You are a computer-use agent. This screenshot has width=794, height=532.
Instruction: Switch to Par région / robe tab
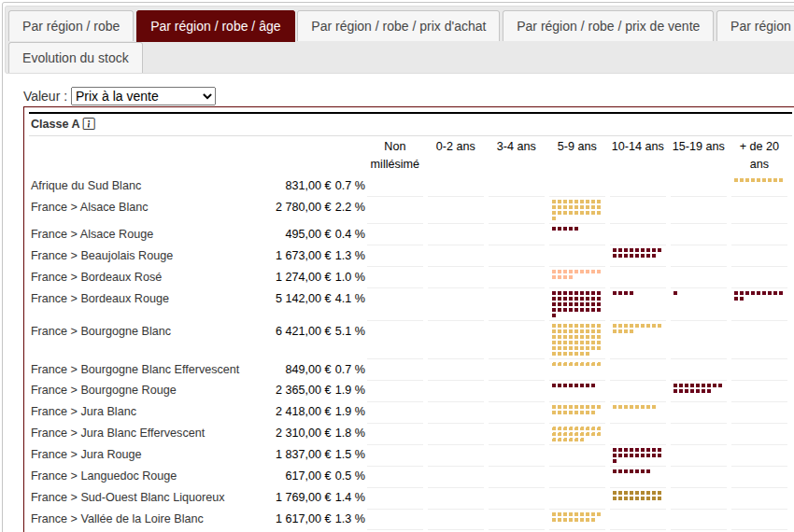(x=72, y=26)
